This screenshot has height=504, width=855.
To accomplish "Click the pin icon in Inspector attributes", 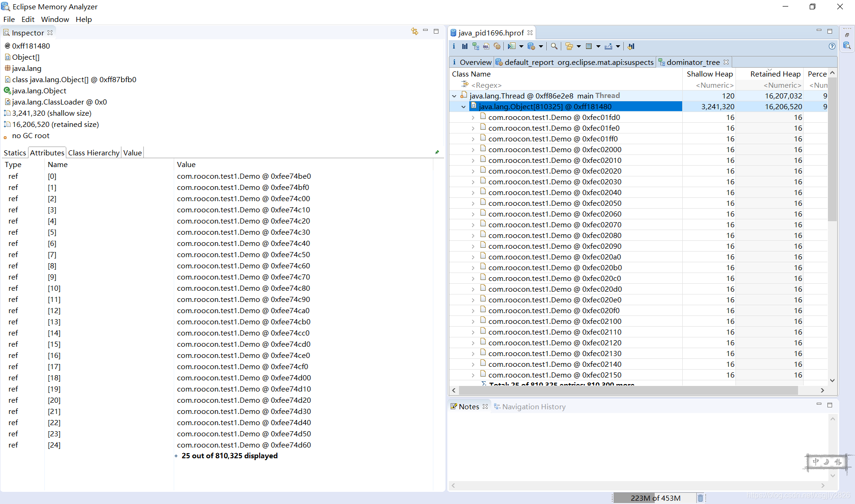I will click(437, 152).
